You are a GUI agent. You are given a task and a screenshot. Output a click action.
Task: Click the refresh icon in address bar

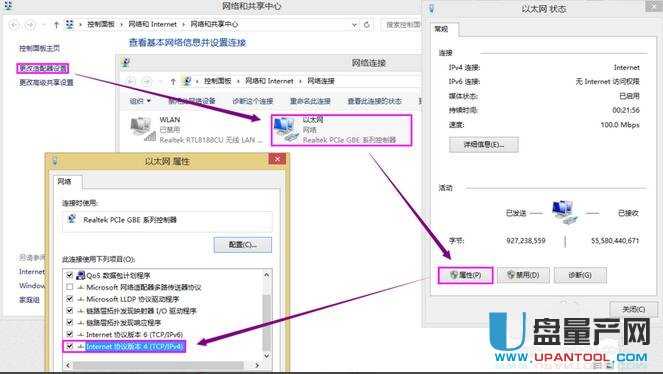coord(367,25)
